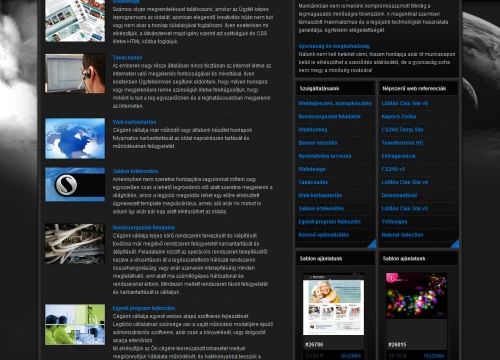Open the network cables thumbnail image
500x360 pixels.
(x=75, y=244)
